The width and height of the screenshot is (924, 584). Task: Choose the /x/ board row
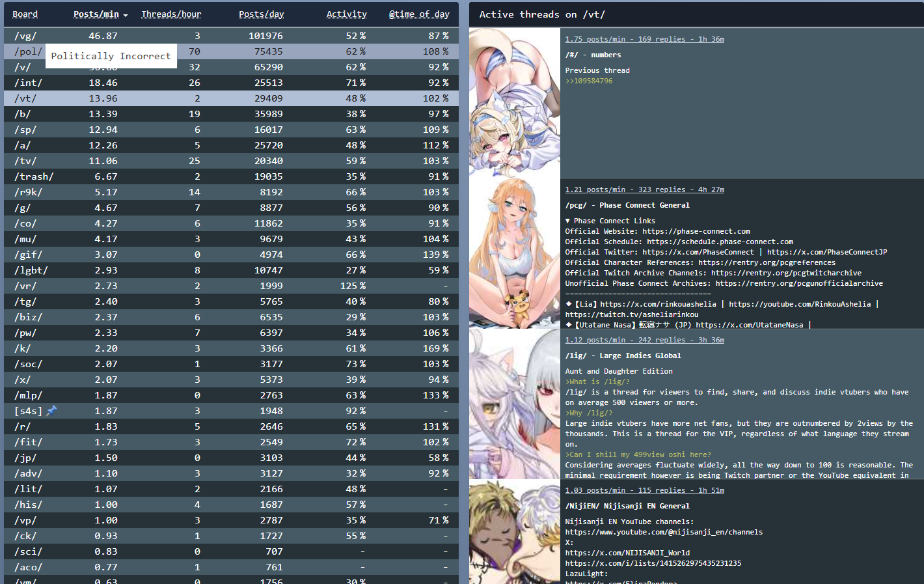click(x=231, y=380)
